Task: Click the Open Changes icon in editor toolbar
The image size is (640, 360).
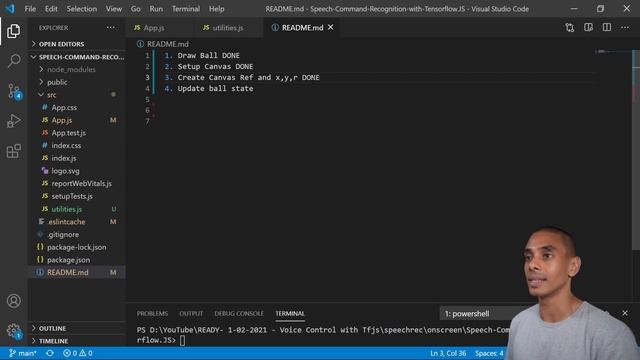Action: point(569,28)
